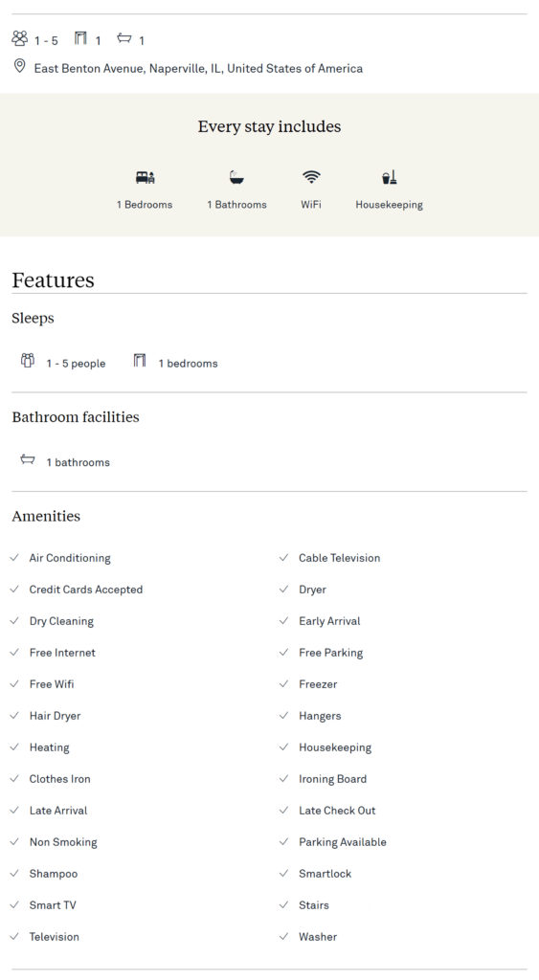This screenshot has height=980, width=539.
Task: Click the Amenities section heading
Action: click(x=46, y=516)
